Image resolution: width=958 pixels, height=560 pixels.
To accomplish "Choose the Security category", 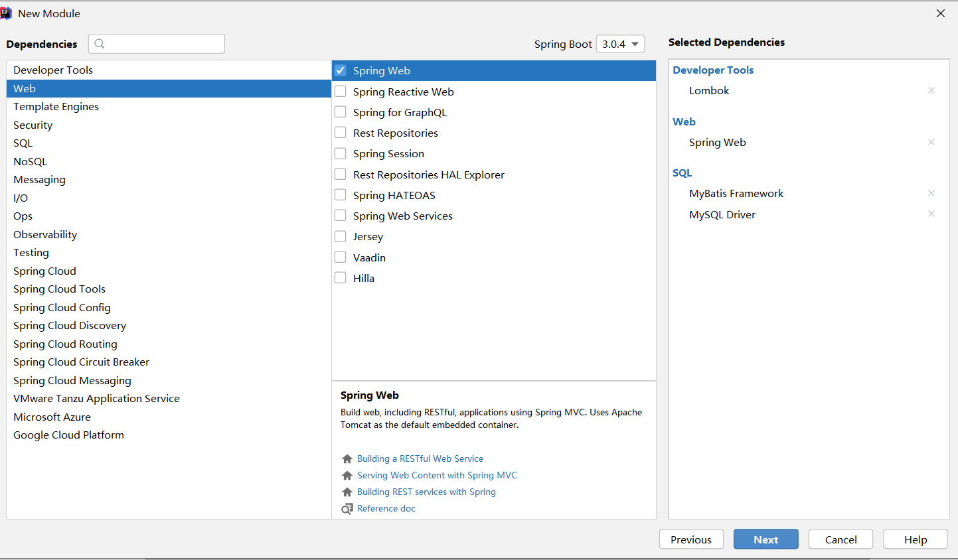I will [33, 125].
